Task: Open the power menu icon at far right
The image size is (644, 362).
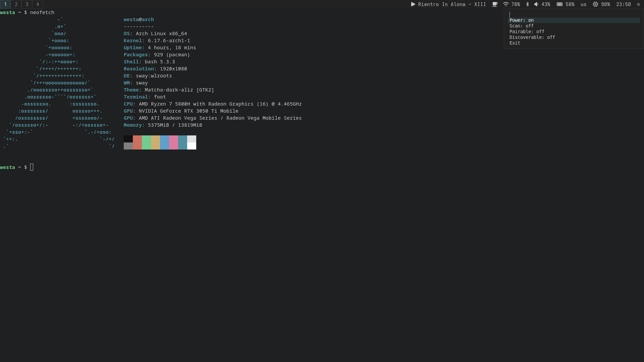Action: point(638,4)
